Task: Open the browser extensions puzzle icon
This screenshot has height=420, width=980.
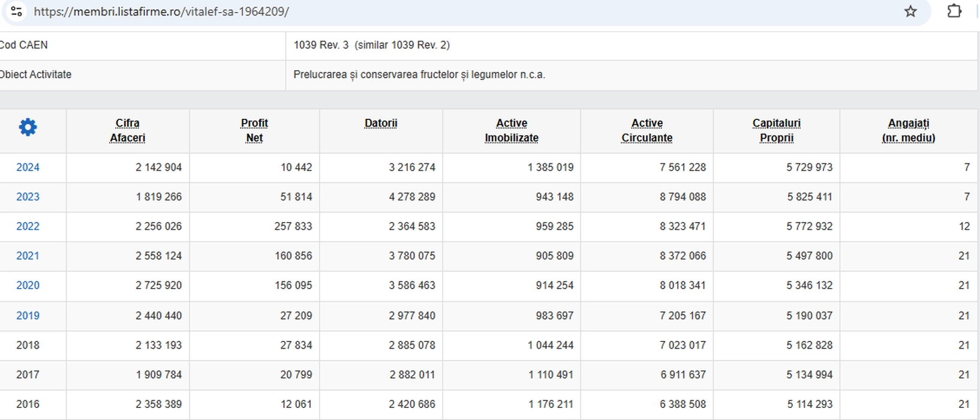Action: (954, 11)
